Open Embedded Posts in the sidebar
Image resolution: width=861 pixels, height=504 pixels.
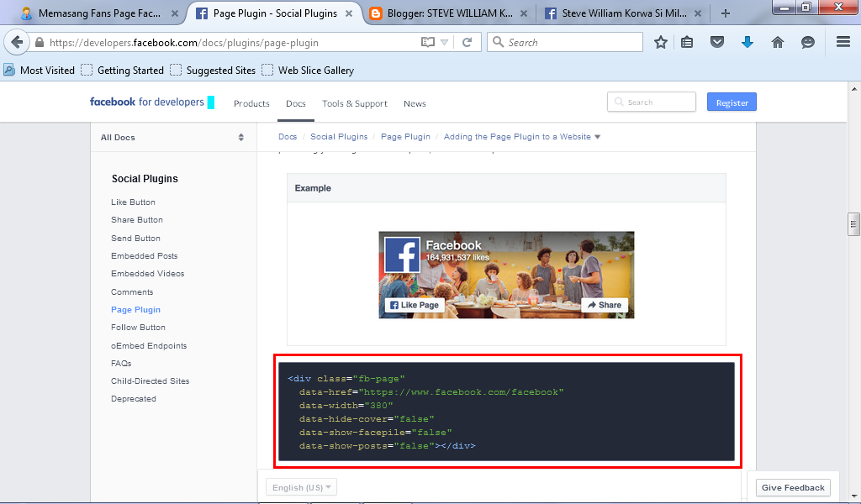click(x=144, y=255)
